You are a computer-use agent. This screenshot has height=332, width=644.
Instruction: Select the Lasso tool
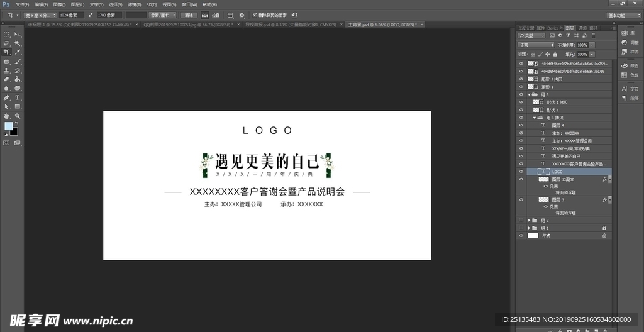(x=6, y=43)
